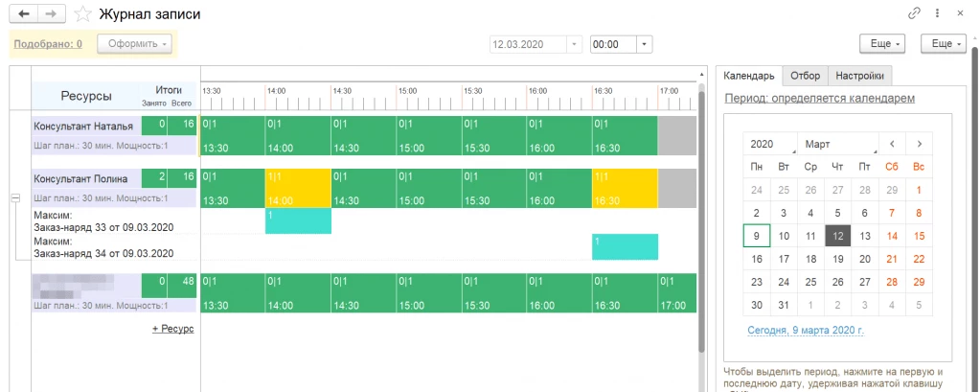Click the turquoise block for Заказ-наряд 34
980x392 pixels.
point(625,246)
